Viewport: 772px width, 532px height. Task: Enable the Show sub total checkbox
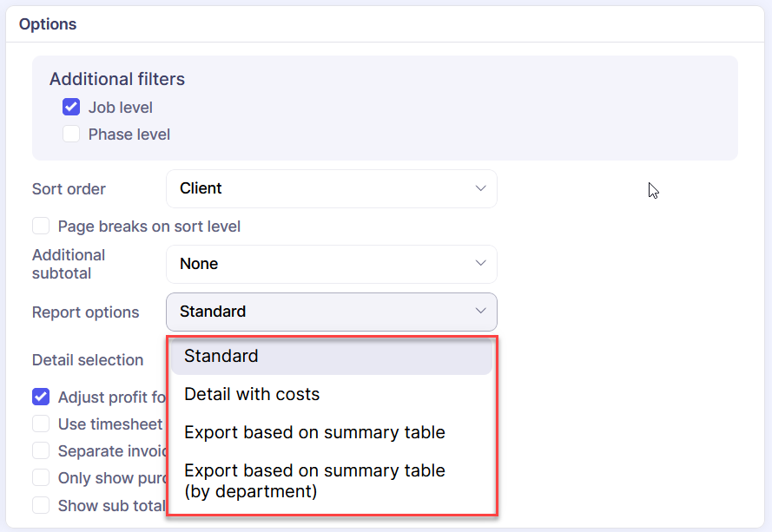click(41, 505)
